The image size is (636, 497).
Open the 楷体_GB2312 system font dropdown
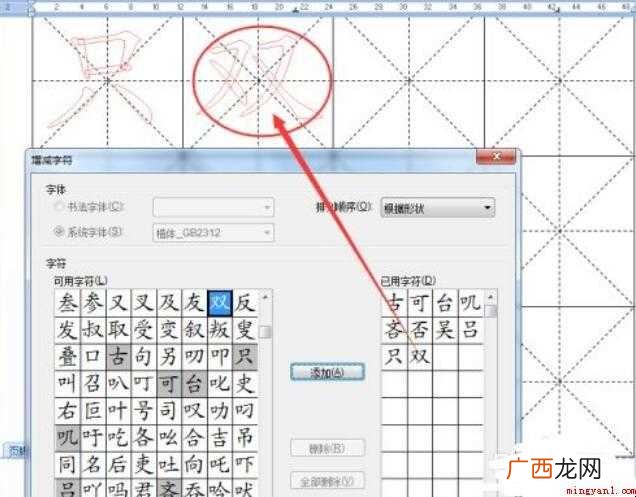(213, 233)
